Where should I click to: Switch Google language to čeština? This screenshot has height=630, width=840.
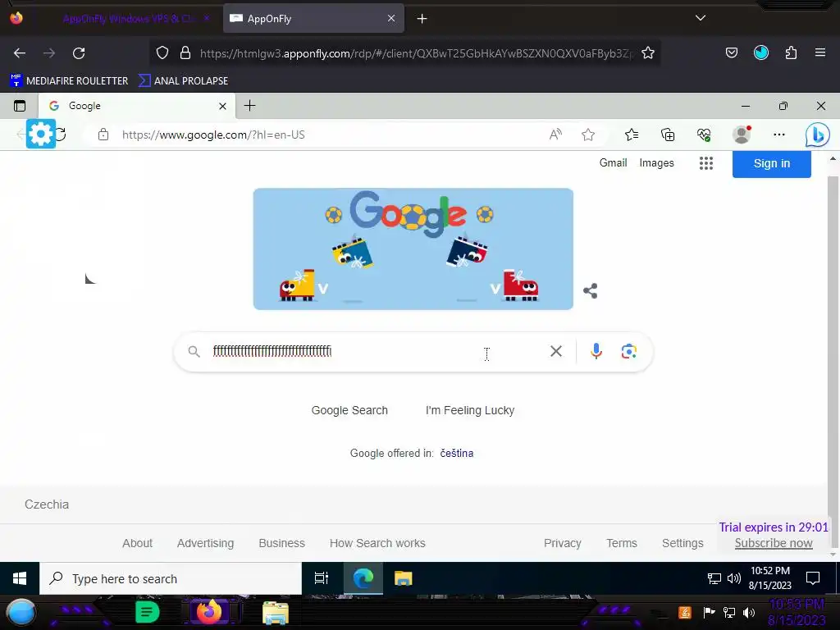(x=456, y=453)
